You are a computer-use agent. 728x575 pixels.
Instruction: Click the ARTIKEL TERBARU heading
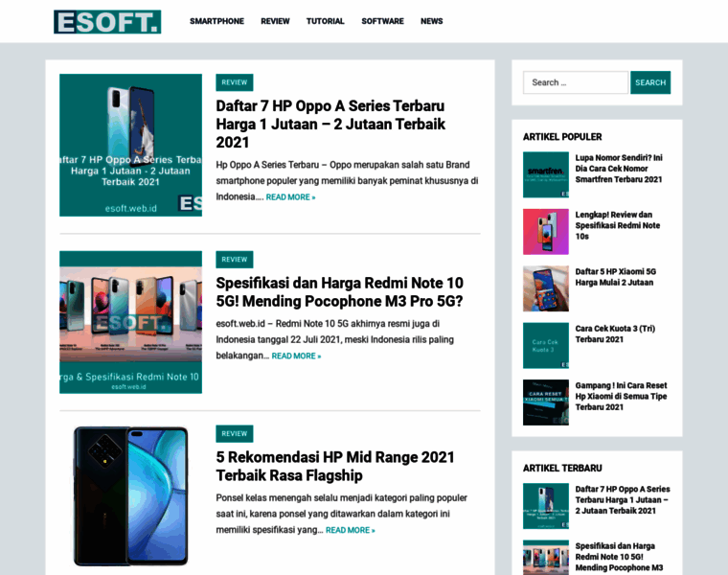(562, 468)
